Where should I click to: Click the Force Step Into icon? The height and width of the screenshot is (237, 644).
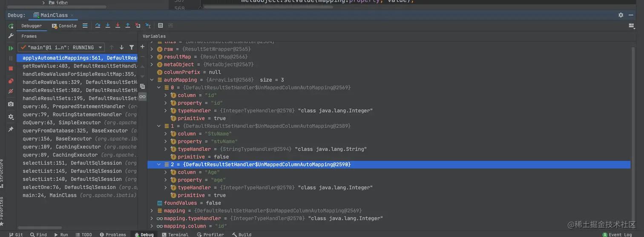point(118,26)
